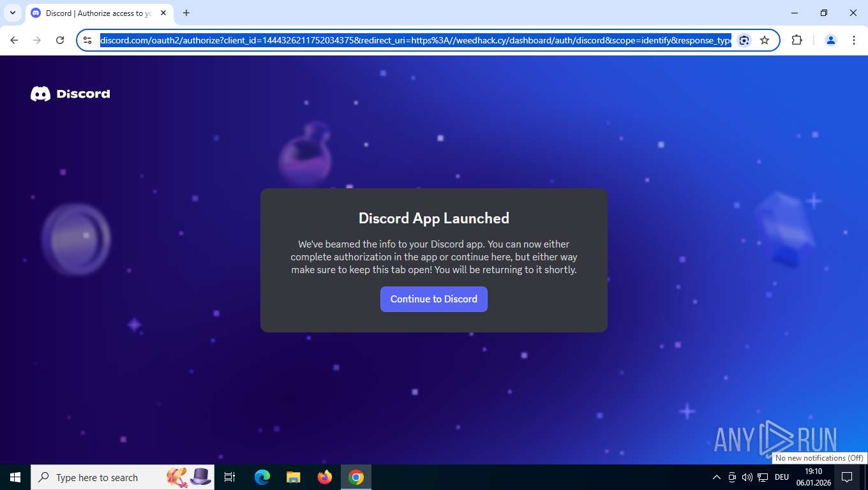Open the Discord logo home link
Screen dimensions: 868x490
coord(70,94)
